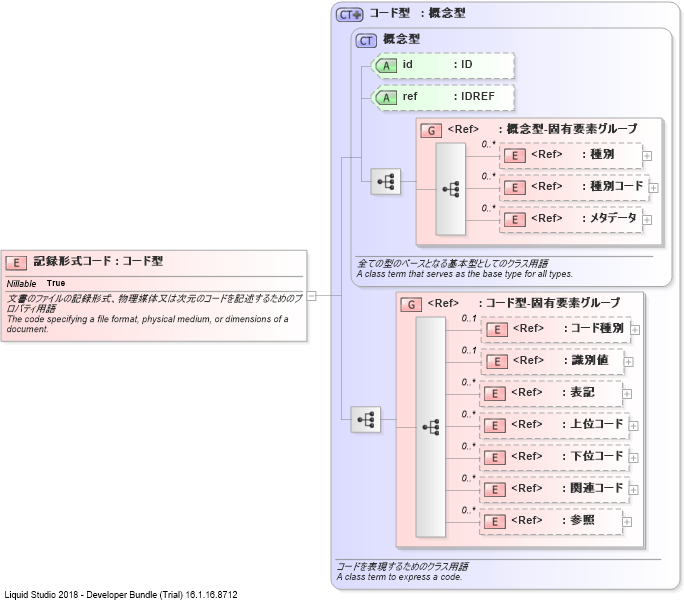Expand the 上位コード element reference
Screen dimensions: 684x600
[x=634, y=426]
